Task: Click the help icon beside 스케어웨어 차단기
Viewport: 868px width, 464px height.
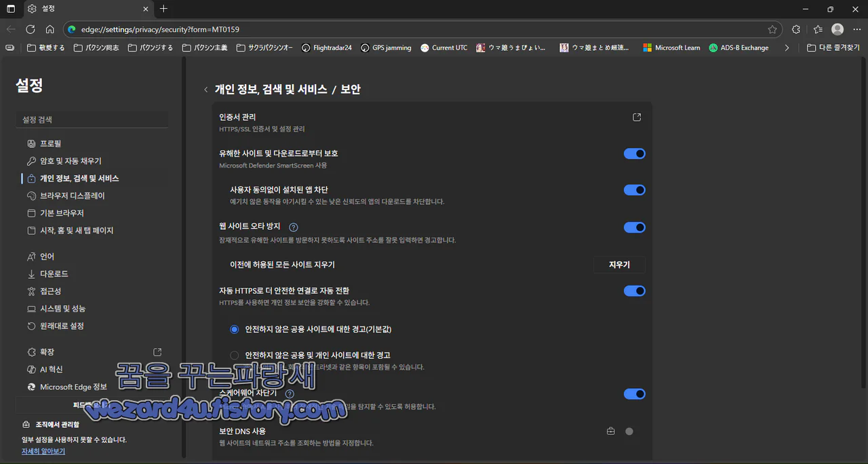Action: pyautogui.click(x=290, y=393)
